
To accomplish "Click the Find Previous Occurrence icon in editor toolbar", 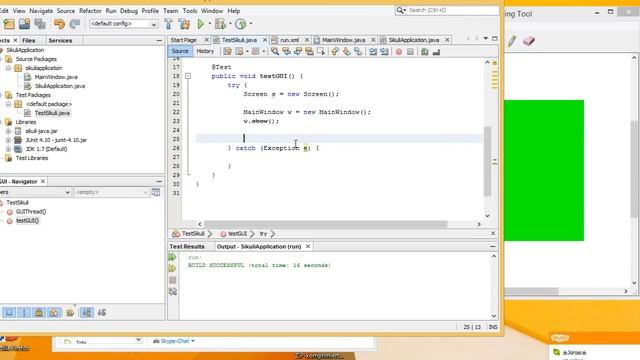I will click(x=287, y=51).
